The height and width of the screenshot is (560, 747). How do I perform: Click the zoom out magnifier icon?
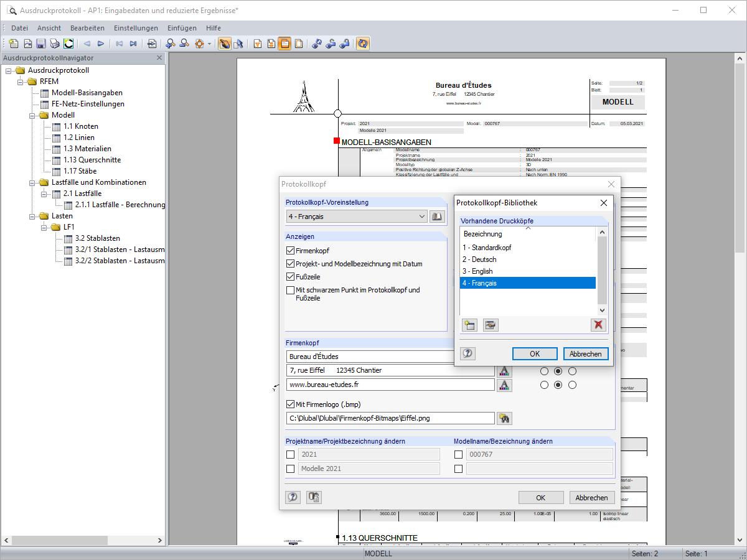184,44
